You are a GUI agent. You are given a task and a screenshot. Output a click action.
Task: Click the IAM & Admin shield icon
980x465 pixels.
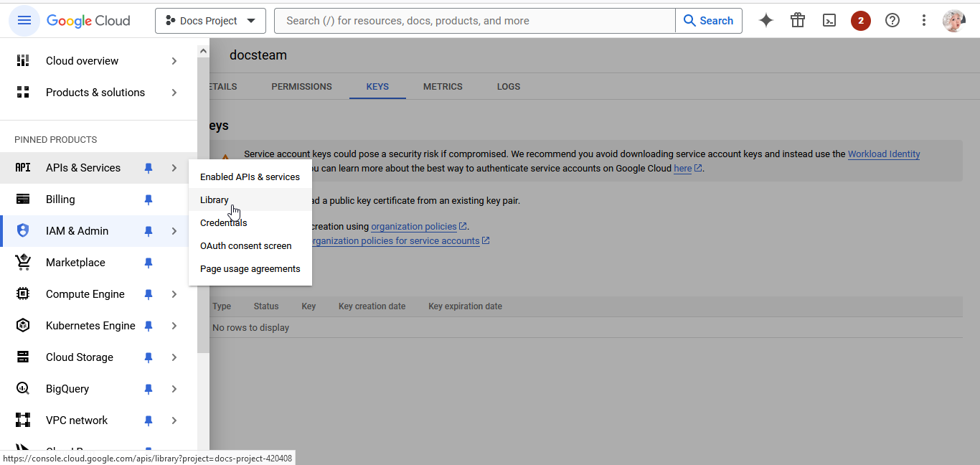[23, 231]
